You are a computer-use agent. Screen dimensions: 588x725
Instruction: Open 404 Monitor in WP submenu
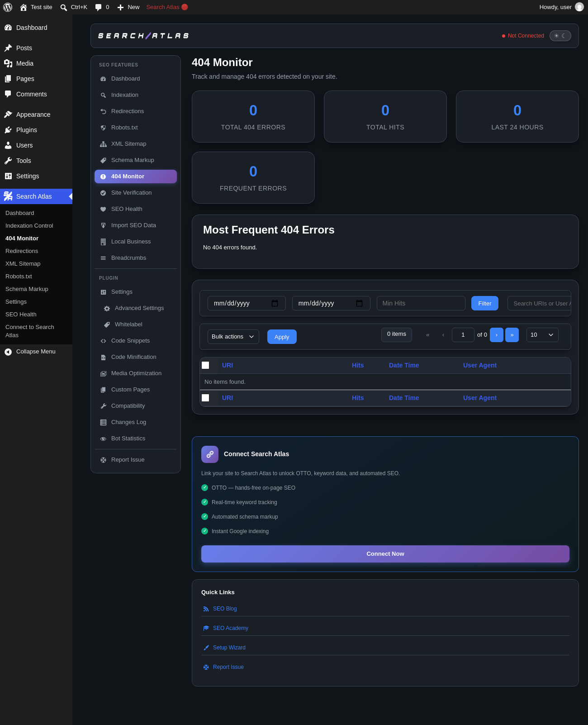(x=22, y=238)
